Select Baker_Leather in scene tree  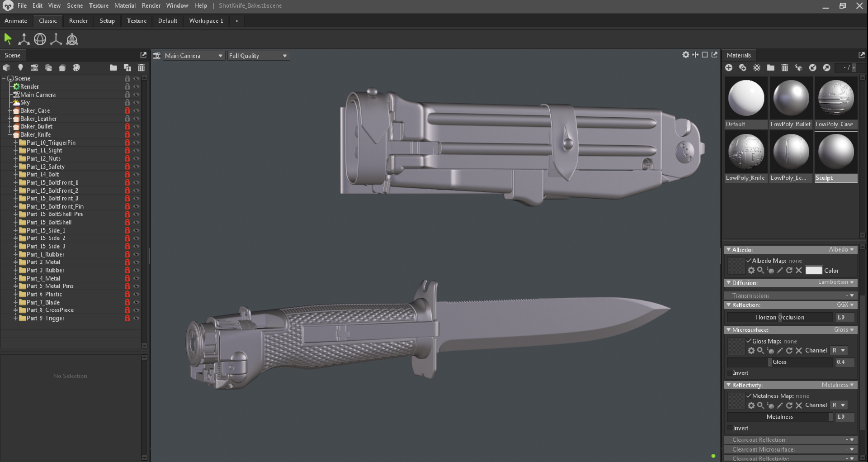click(38, 119)
